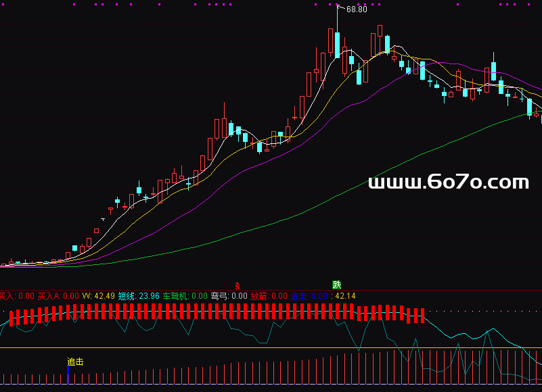Select the 买入A indicator value
The height and width of the screenshot is (392, 542).
tap(58, 296)
